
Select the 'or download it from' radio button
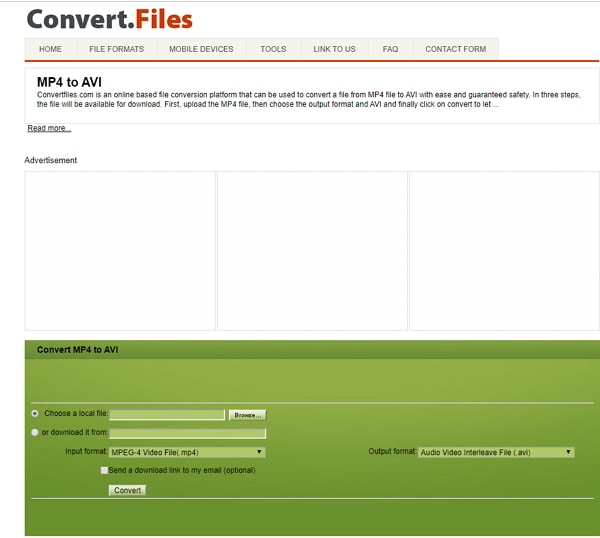35,432
